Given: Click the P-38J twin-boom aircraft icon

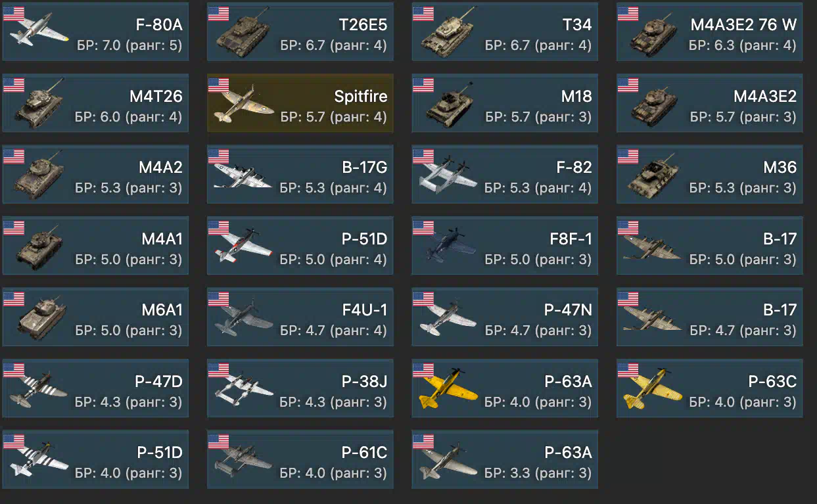Looking at the screenshot, I should pos(243,390).
